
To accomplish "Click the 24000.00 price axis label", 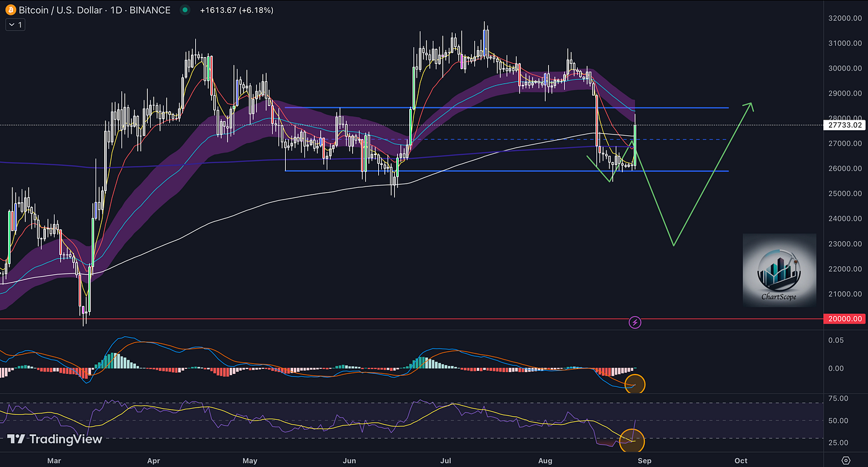I will pyautogui.click(x=845, y=219).
